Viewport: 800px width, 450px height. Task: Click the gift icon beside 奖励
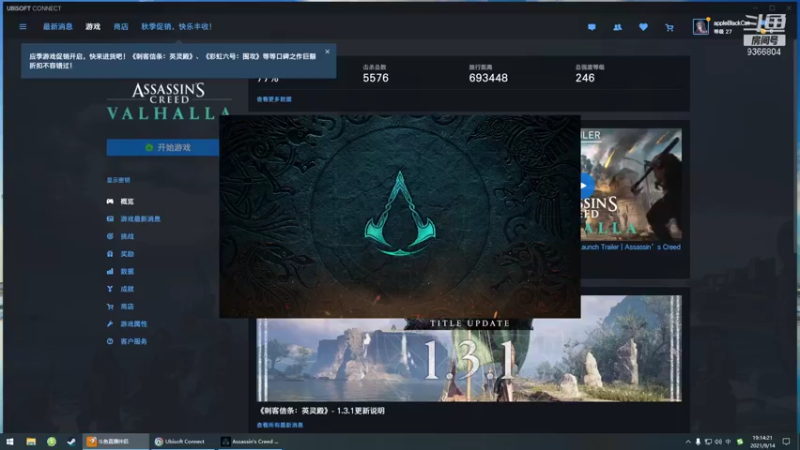[x=110, y=254]
